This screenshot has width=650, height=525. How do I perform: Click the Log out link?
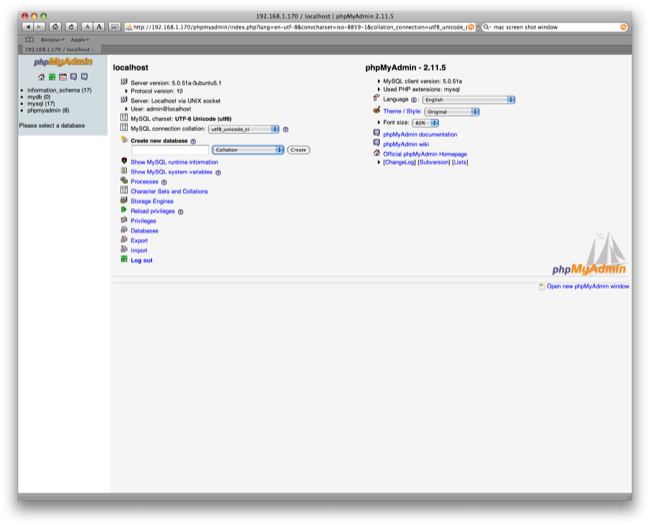point(141,260)
